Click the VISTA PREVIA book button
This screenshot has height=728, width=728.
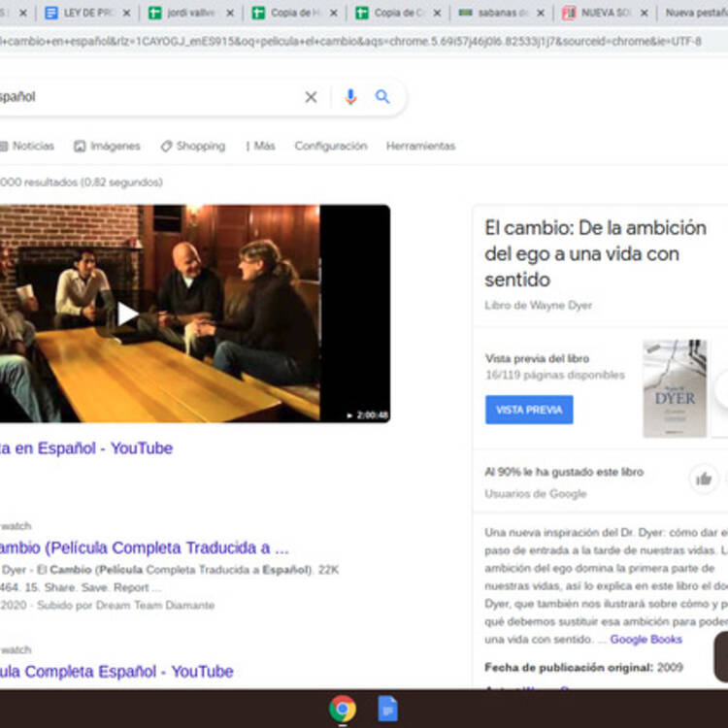[529, 410]
